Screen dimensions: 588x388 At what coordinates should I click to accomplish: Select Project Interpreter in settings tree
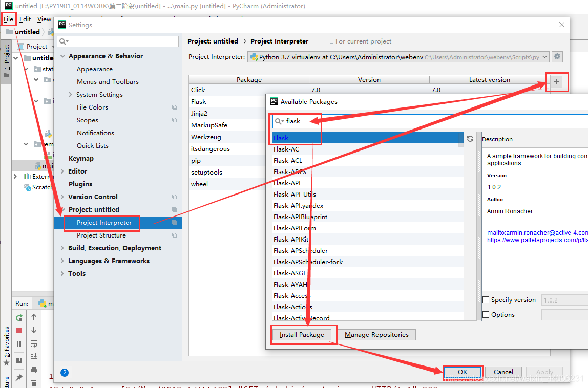104,223
